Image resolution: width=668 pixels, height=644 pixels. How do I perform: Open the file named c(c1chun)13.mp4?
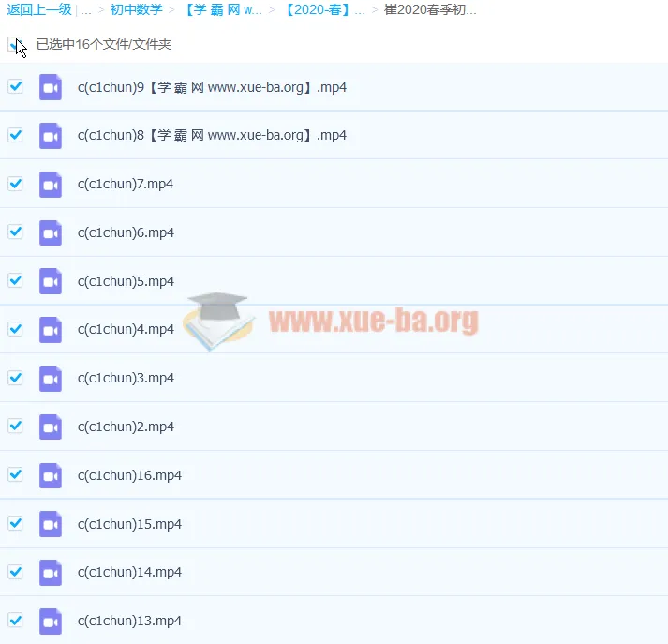(x=129, y=621)
